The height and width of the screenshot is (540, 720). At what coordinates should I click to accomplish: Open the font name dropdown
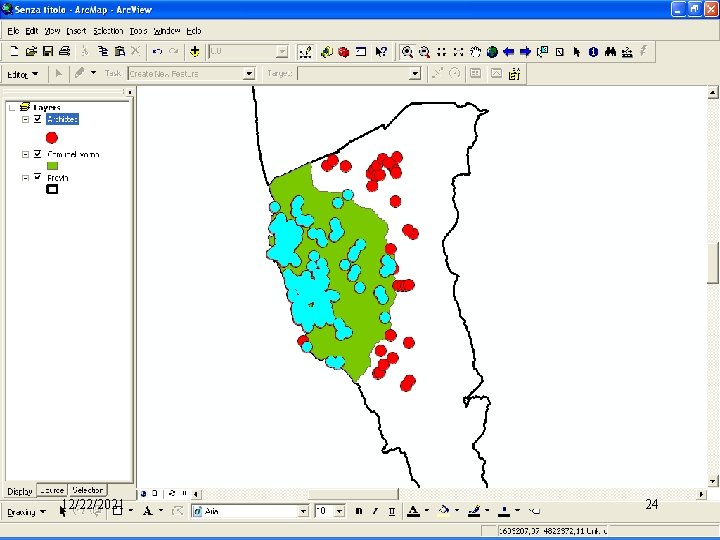coord(303,511)
